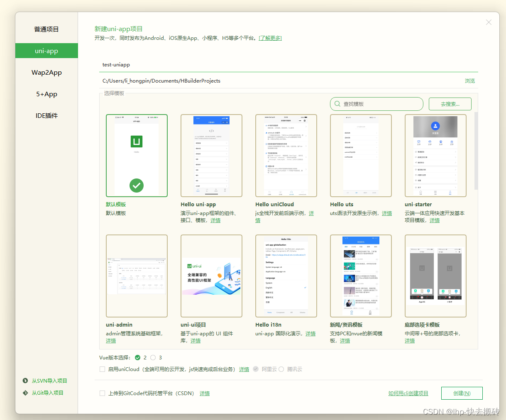Click the green checkmark on 默认模板
This screenshot has height=420, width=506.
click(137, 185)
